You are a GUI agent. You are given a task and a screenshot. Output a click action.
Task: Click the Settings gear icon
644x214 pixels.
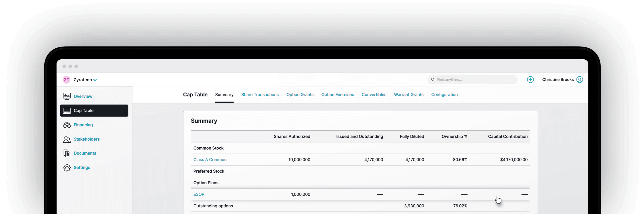click(67, 168)
